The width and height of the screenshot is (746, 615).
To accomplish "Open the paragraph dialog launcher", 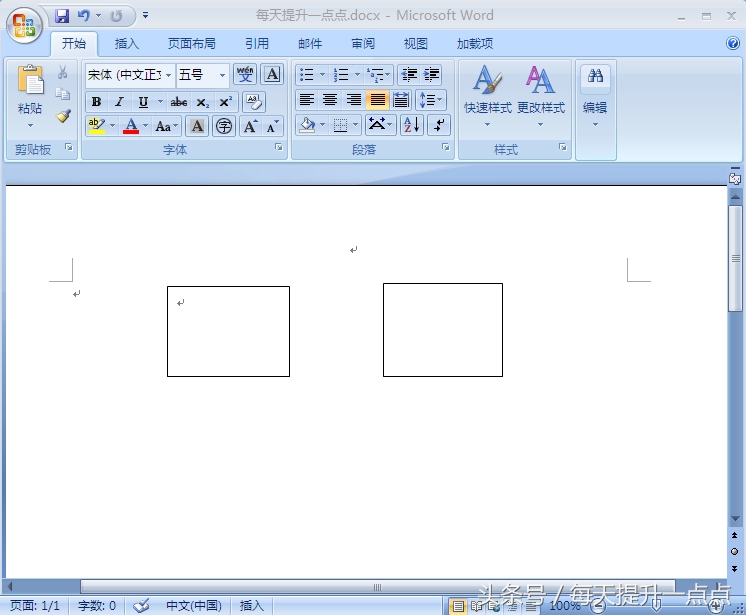I will pos(446,147).
